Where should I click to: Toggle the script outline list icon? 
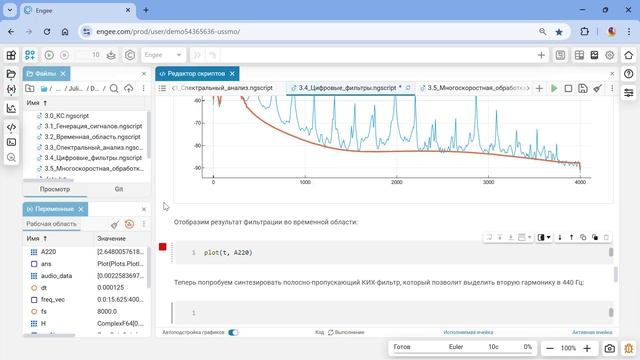162,88
